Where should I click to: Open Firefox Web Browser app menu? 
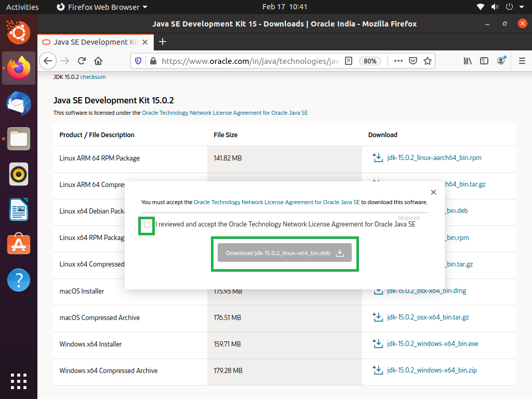102,7
